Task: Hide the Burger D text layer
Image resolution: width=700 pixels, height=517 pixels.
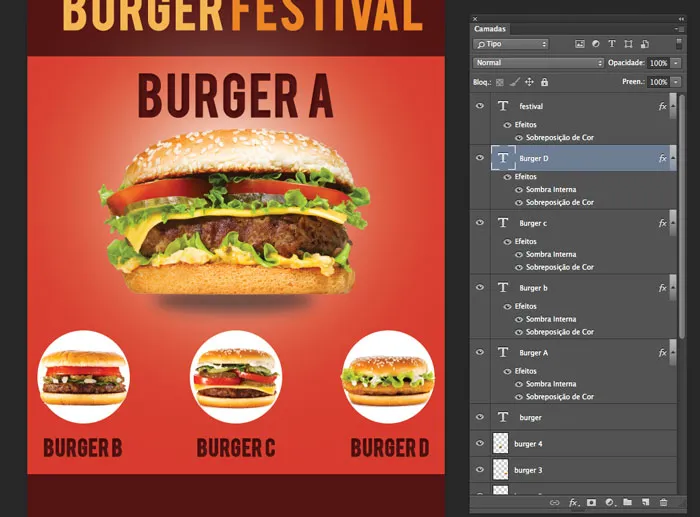Action: pyautogui.click(x=480, y=158)
